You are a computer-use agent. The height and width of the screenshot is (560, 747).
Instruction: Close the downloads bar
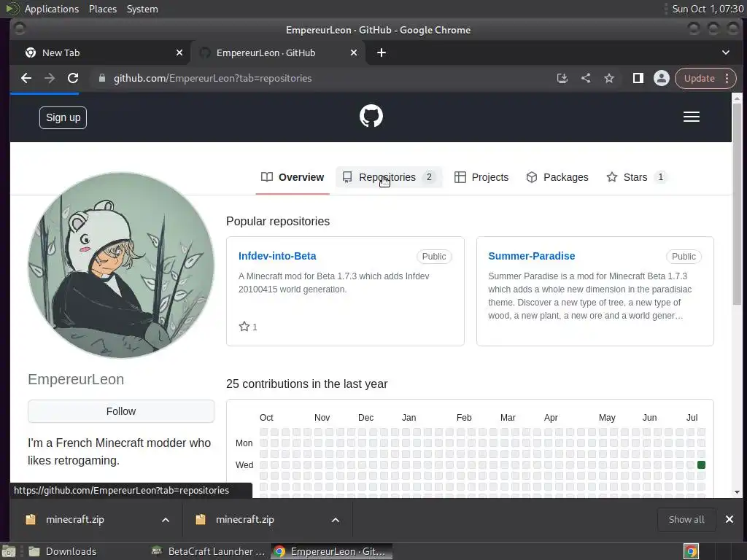729,519
